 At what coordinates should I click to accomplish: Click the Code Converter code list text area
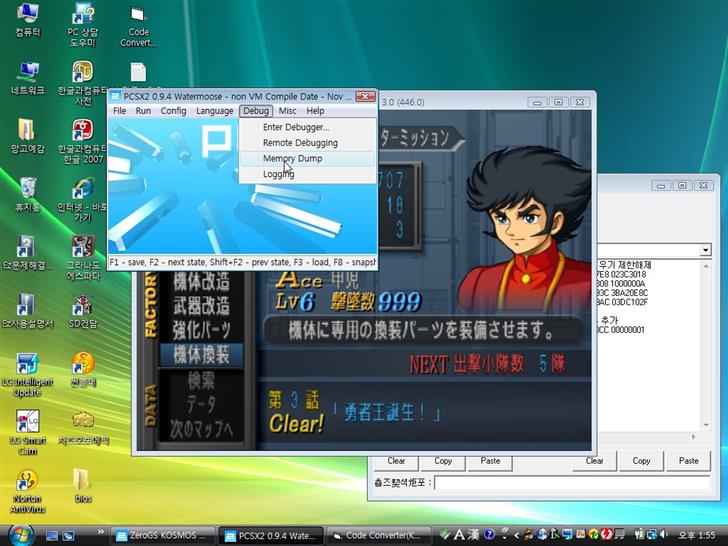(649, 346)
